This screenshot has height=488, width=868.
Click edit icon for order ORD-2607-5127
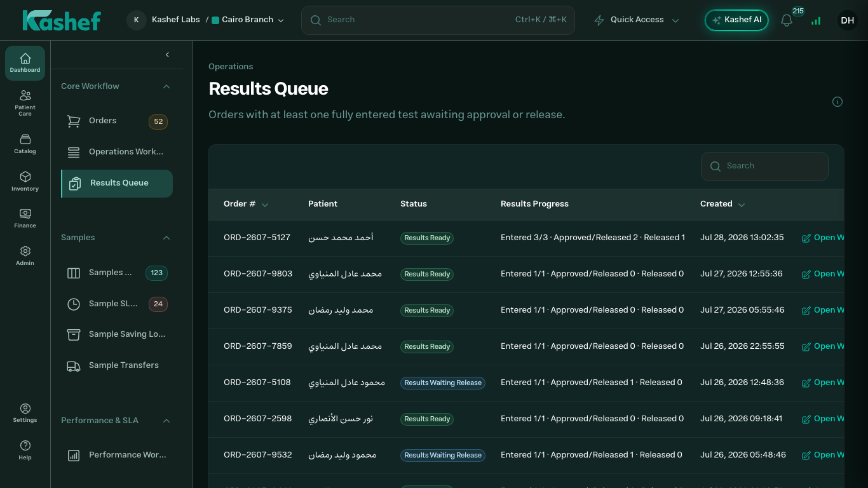806,238
